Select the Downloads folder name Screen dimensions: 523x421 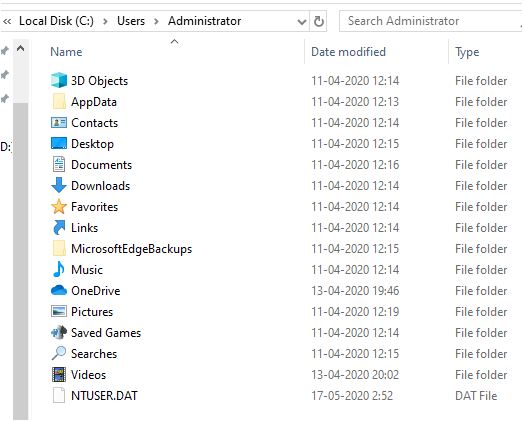click(x=100, y=186)
